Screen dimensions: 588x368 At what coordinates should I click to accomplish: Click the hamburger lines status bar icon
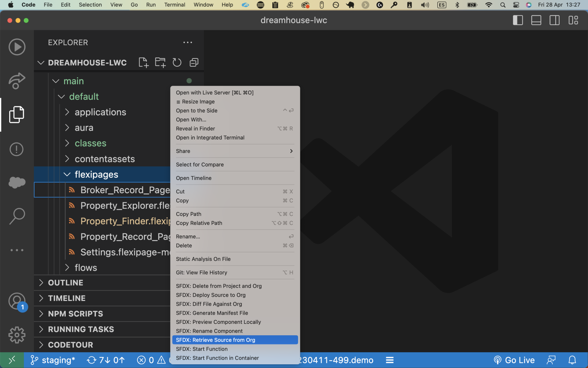[390, 360]
